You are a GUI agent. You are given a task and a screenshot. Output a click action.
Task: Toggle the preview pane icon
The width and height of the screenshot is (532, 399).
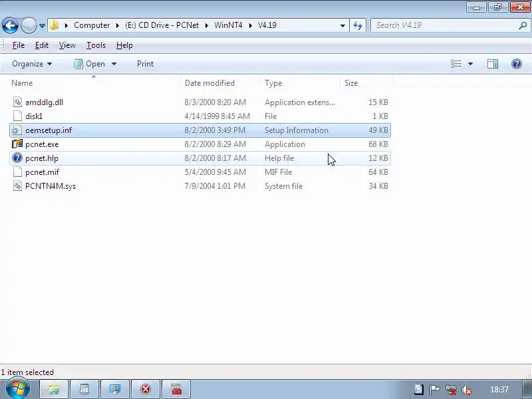(x=493, y=64)
